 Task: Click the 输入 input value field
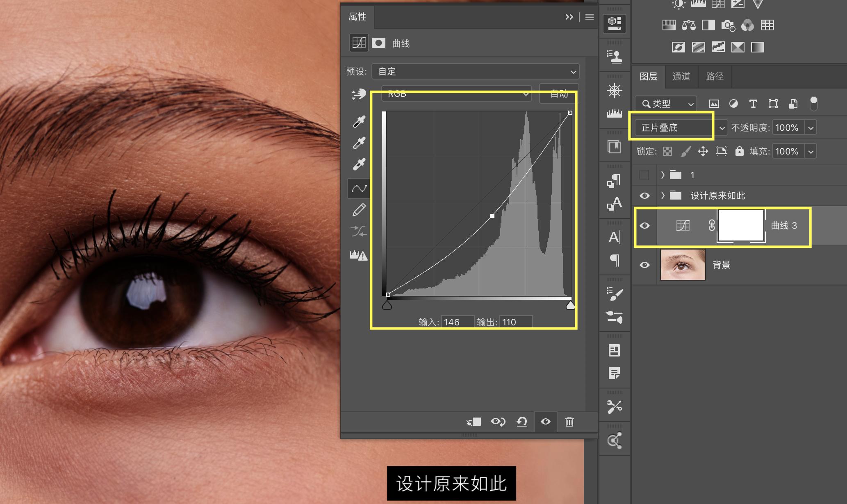click(457, 322)
